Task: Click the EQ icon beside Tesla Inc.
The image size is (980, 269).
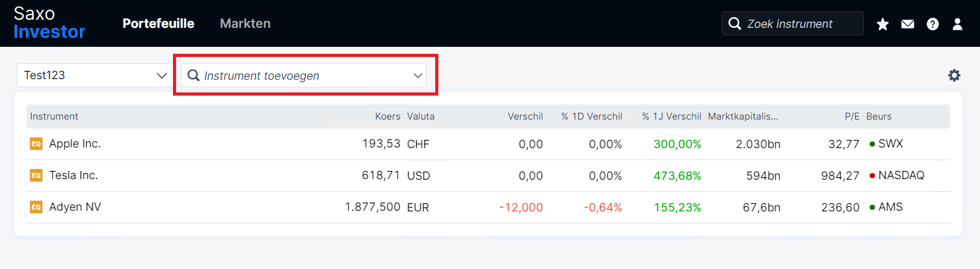Action: pos(36,175)
